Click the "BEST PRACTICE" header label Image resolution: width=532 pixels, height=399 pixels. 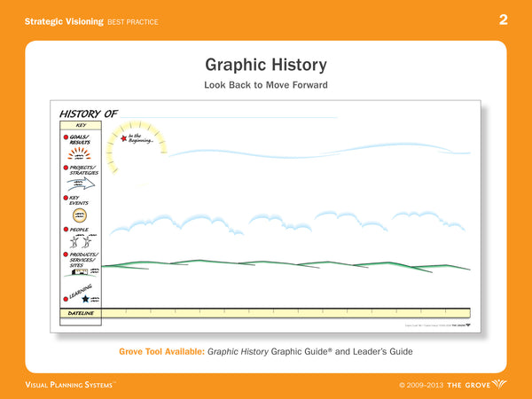click(133, 22)
